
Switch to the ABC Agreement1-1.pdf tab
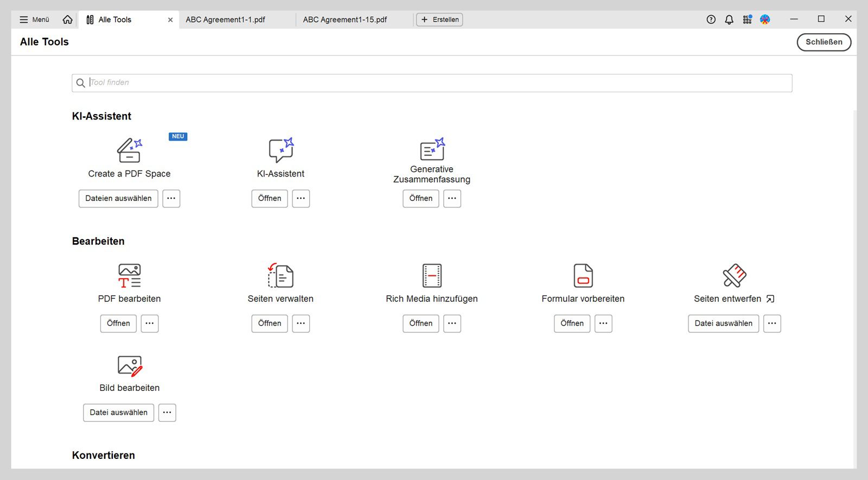pos(225,20)
